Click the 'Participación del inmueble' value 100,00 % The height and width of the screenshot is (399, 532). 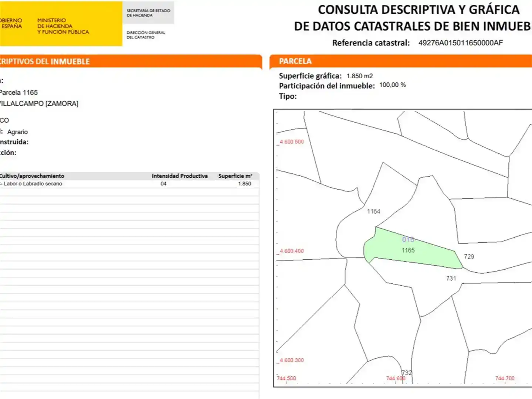(393, 85)
